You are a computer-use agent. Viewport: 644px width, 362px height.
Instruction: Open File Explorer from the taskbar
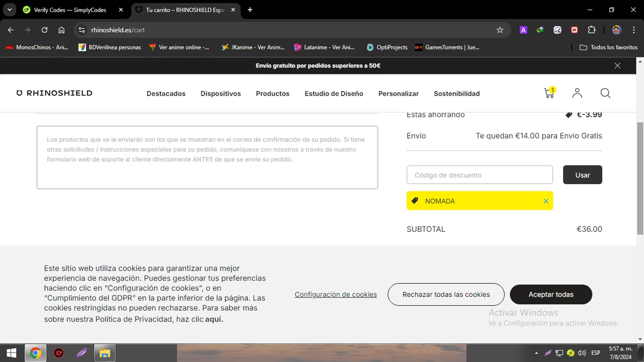[x=105, y=353]
